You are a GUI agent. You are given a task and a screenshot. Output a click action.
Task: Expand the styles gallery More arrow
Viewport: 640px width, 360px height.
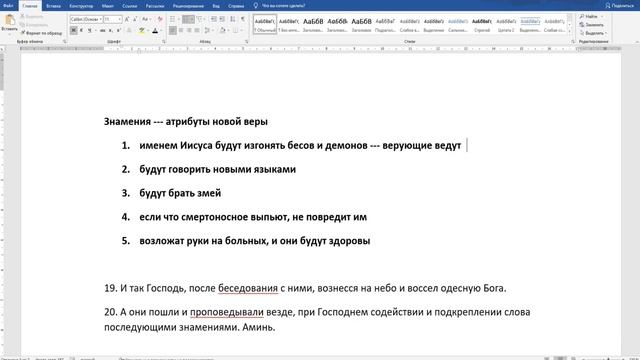click(570, 31)
